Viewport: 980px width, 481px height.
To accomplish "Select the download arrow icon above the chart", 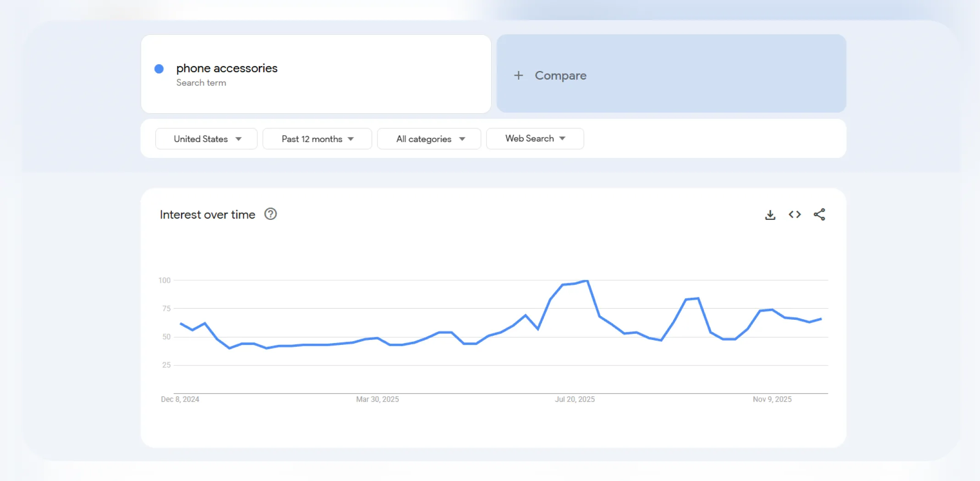I will (x=770, y=214).
